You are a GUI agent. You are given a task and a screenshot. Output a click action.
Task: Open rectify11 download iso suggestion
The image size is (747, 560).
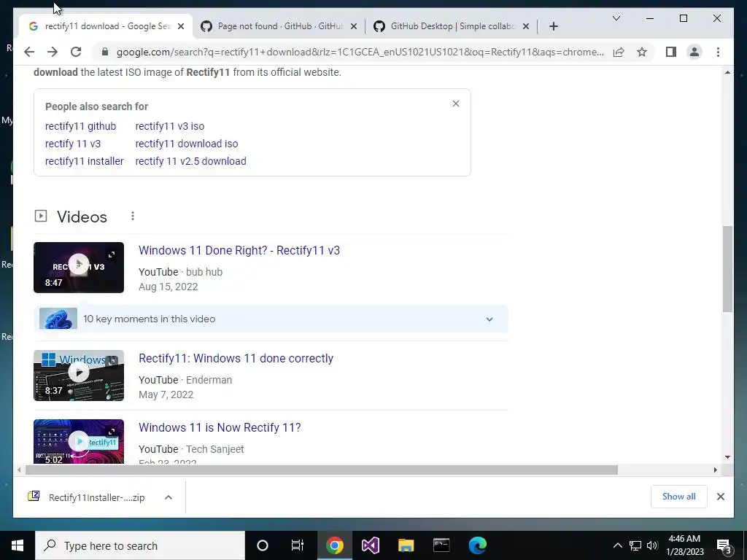pyautogui.click(x=187, y=144)
